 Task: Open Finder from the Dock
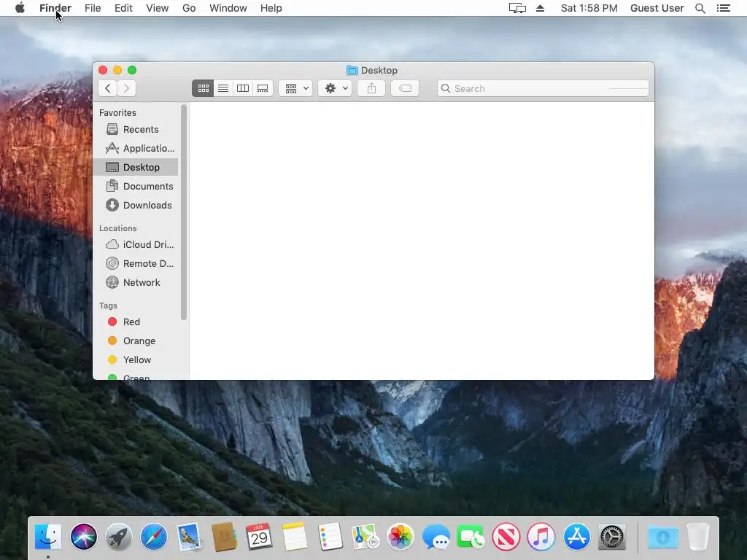click(48, 537)
